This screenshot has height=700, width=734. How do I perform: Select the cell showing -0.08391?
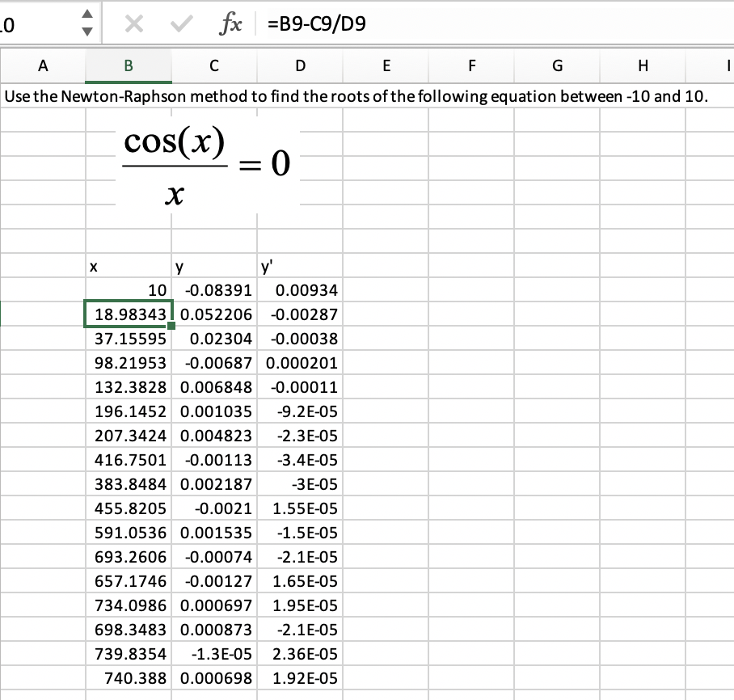click(214, 290)
